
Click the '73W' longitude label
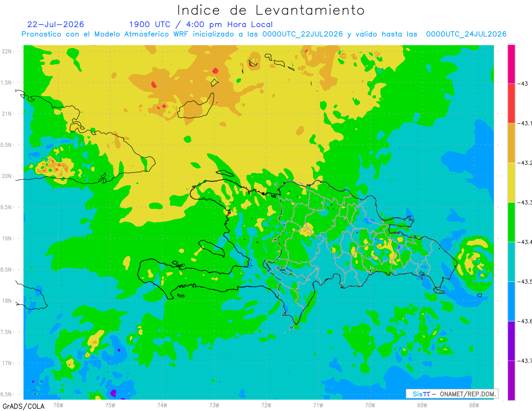214,404
